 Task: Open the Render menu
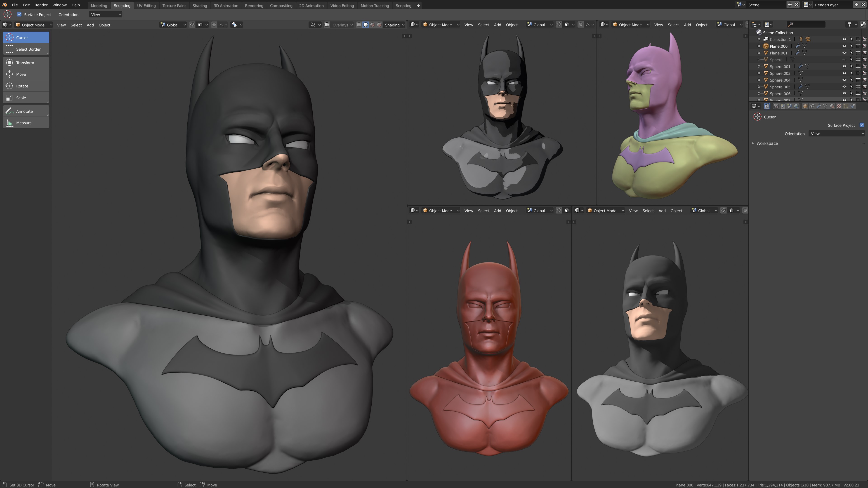(x=41, y=5)
